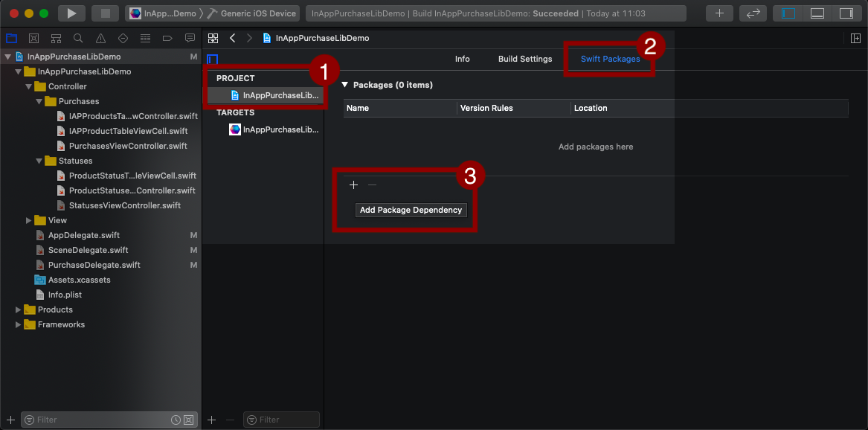This screenshot has height=430, width=868.
Task: Sort packages by Location column
Action: pyautogui.click(x=710, y=109)
